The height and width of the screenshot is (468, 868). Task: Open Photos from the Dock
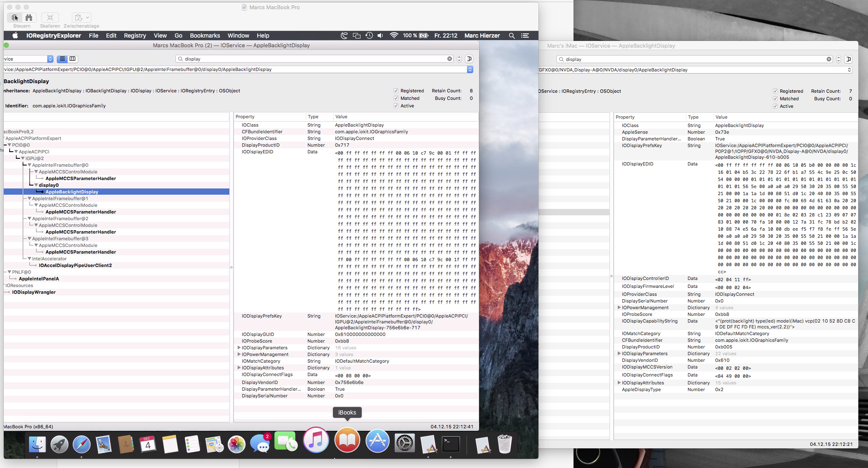236,444
